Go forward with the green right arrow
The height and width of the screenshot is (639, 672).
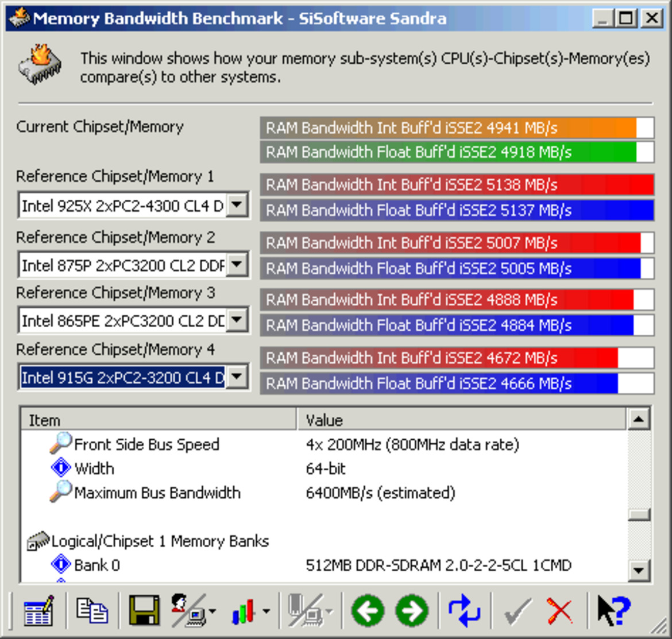point(412,611)
